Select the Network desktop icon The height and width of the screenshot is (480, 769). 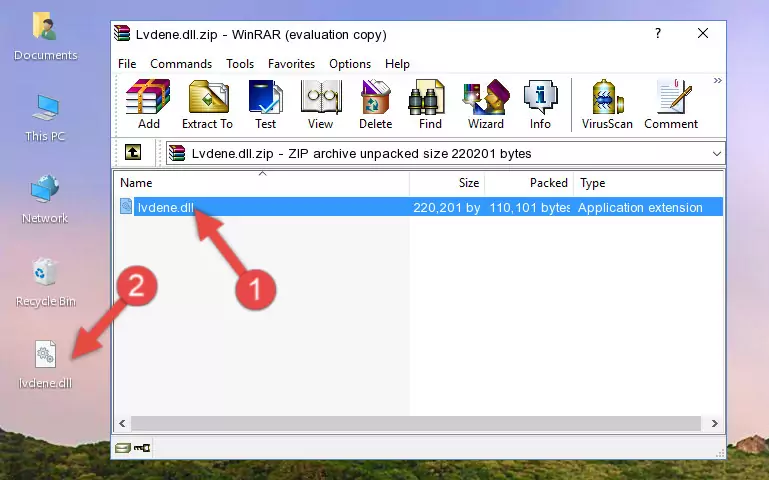(45, 199)
